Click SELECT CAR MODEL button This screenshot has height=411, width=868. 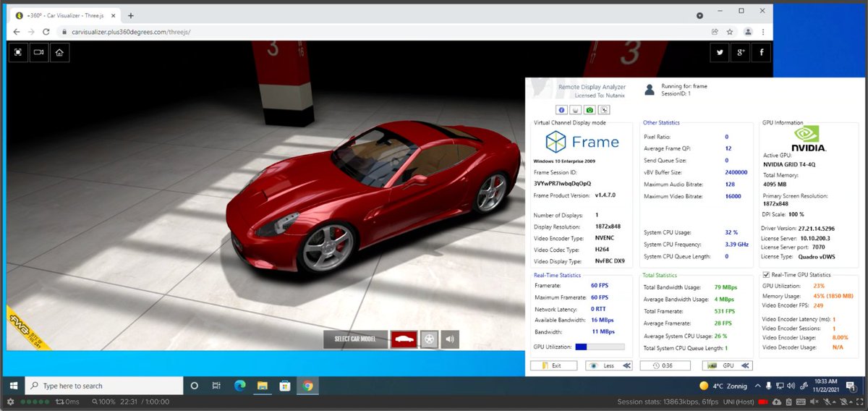[356, 339]
